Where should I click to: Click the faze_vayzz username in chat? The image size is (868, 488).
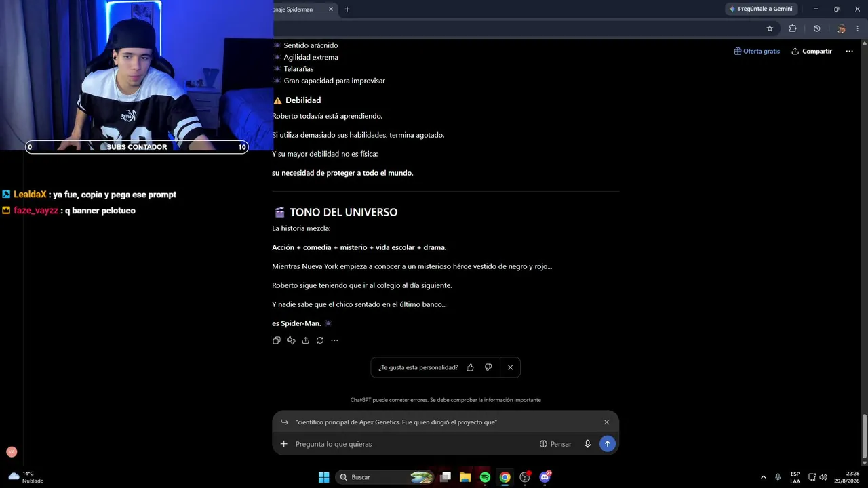(36, 211)
